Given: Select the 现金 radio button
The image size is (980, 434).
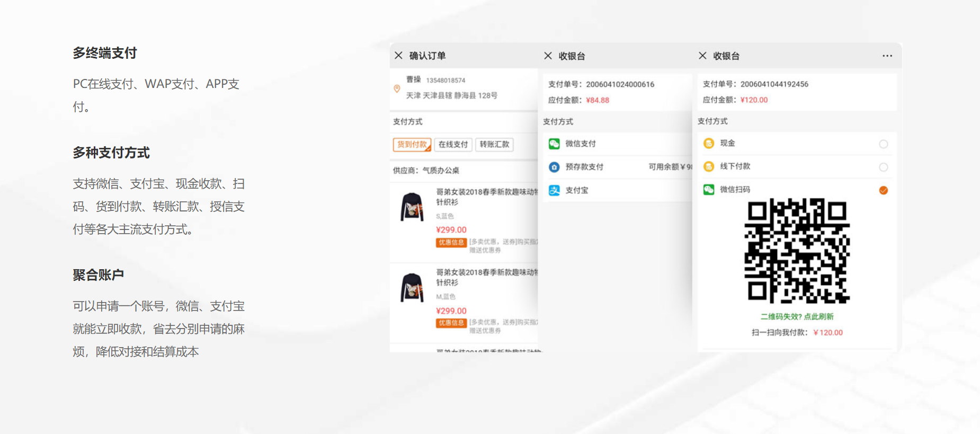Looking at the screenshot, I should click(x=883, y=144).
